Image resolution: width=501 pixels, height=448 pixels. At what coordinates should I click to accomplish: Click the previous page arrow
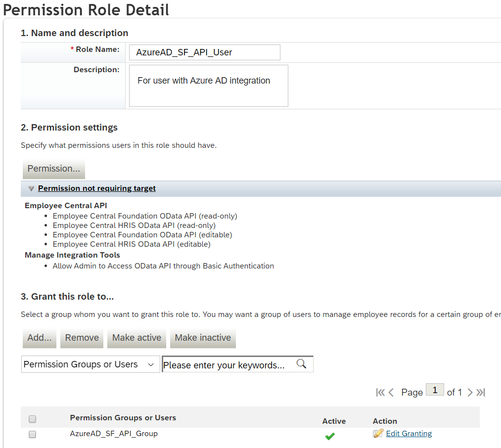(391, 393)
